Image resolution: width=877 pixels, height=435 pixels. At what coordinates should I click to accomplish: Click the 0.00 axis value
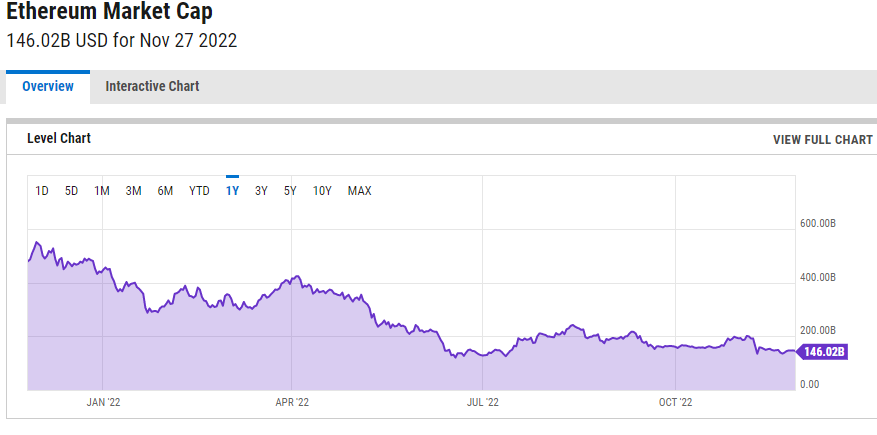click(x=810, y=384)
